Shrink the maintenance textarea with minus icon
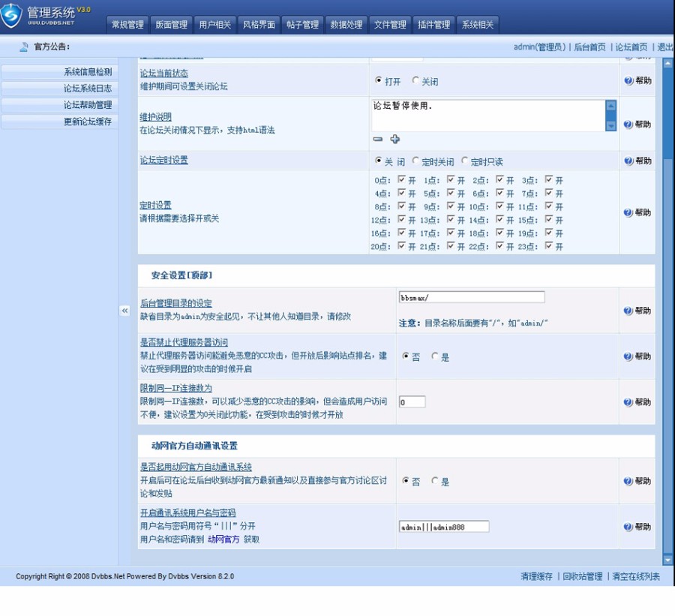Screen dimensions: 675x616 coord(378,139)
